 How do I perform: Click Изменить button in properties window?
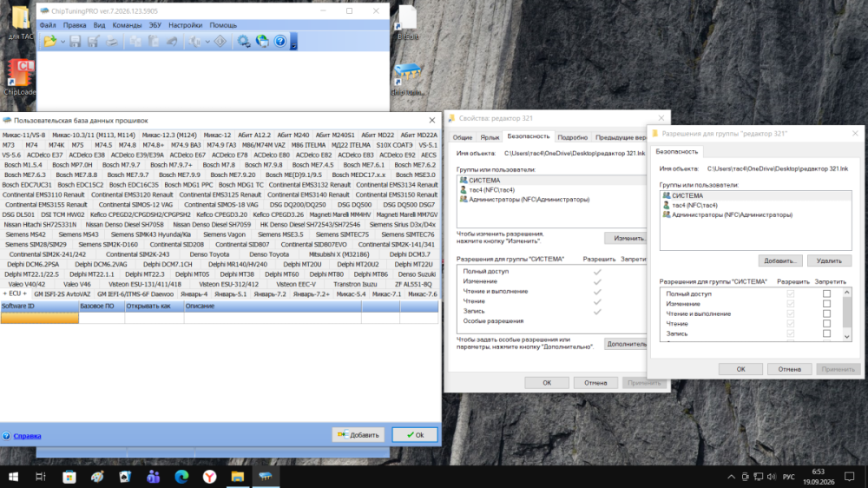[x=626, y=238]
